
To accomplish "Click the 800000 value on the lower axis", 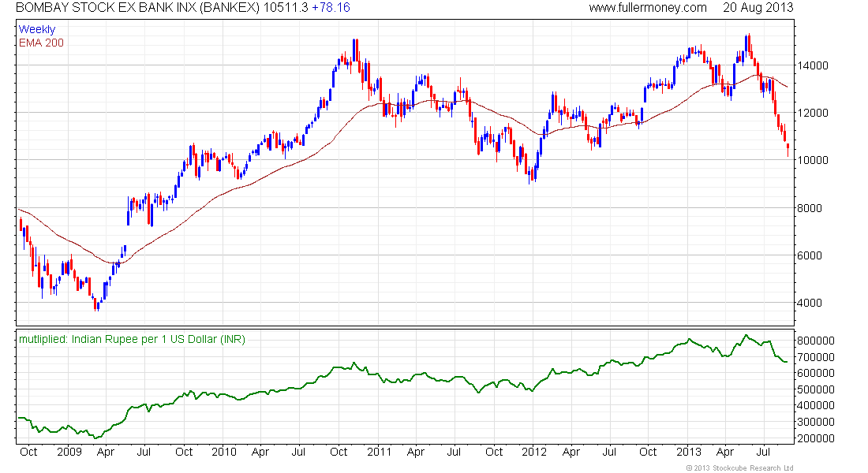I will [822, 341].
